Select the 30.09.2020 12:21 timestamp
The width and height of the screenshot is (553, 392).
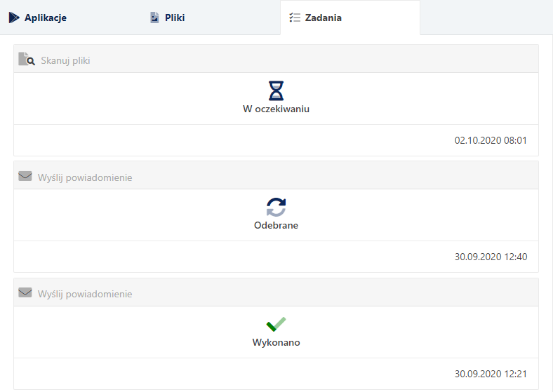pyautogui.click(x=491, y=374)
